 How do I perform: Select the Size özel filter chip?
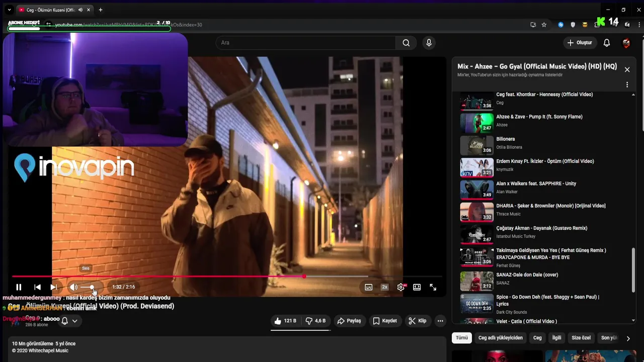581,338
